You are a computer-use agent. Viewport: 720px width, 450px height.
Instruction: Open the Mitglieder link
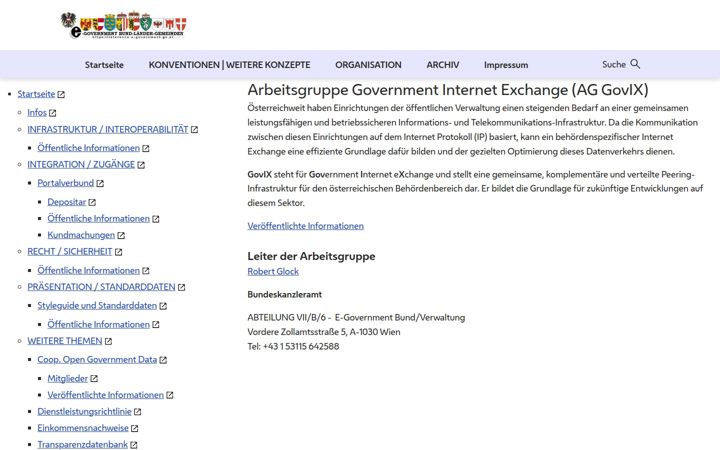point(68,378)
